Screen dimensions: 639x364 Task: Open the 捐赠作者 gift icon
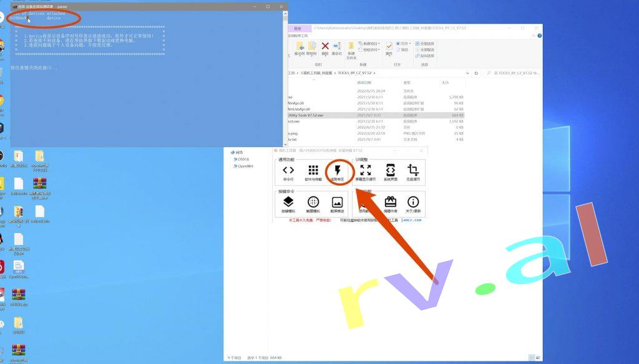click(x=390, y=204)
